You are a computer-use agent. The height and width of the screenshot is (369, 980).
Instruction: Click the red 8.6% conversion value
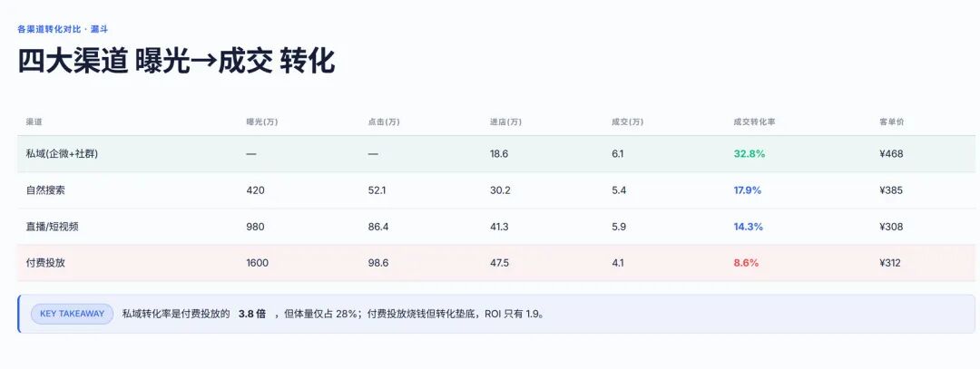tap(746, 263)
